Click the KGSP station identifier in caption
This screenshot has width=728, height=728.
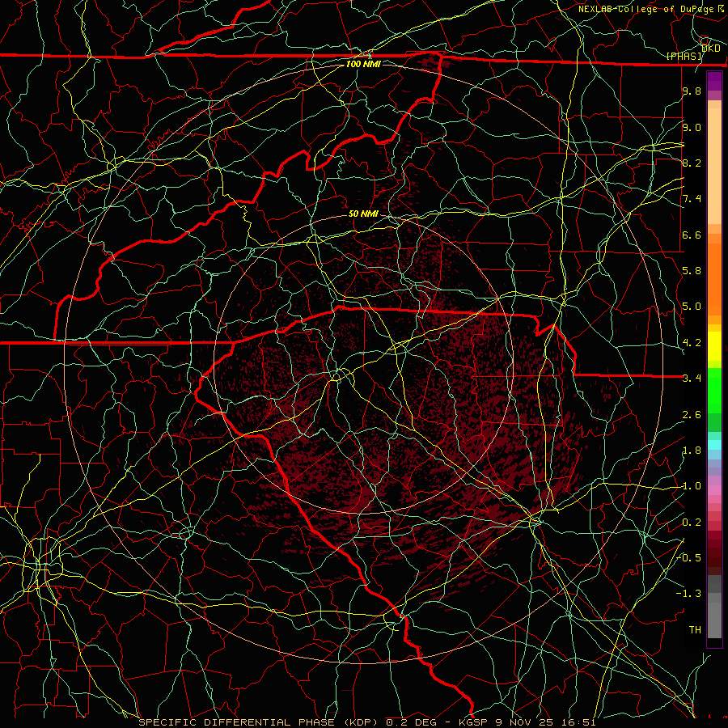click(x=473, y=722)
